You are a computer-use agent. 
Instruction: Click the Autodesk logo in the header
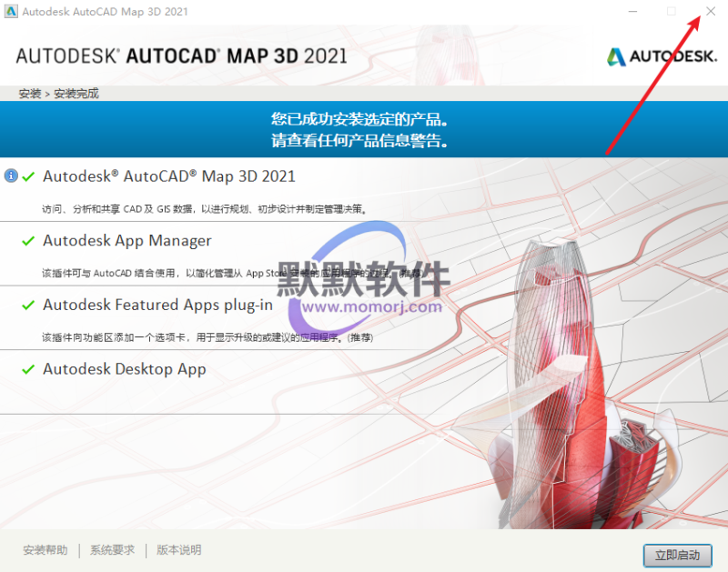tap(662, 56)
